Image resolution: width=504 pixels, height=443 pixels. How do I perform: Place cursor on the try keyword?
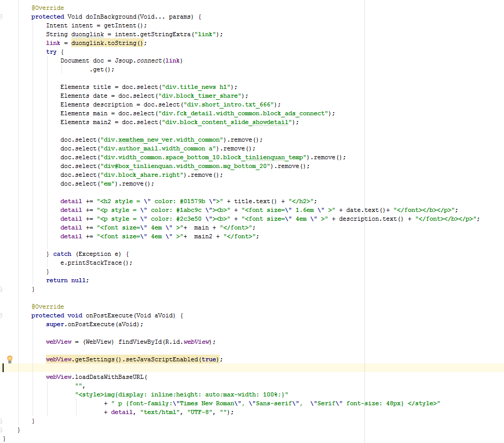tap(51, 52)
